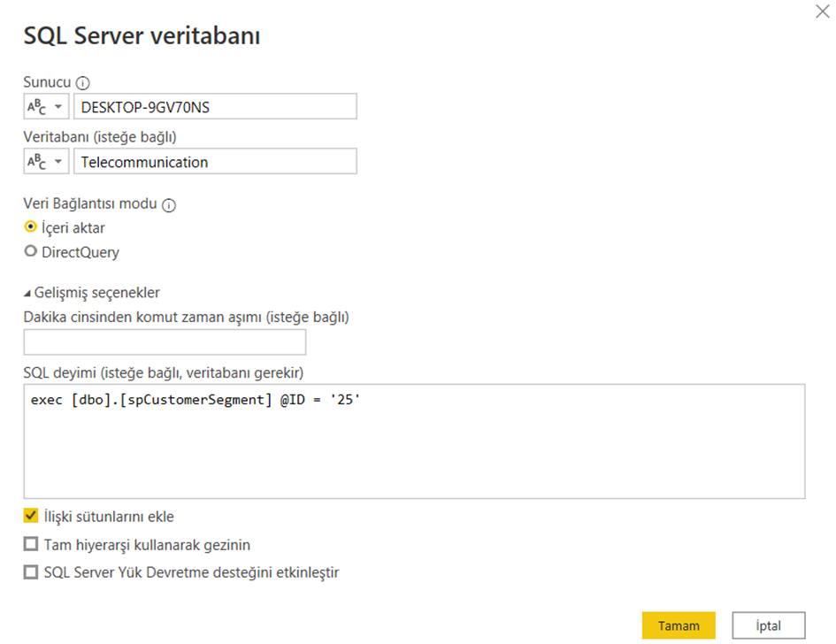Click the info icon beside Veri Bağlantısı modu

170,204
